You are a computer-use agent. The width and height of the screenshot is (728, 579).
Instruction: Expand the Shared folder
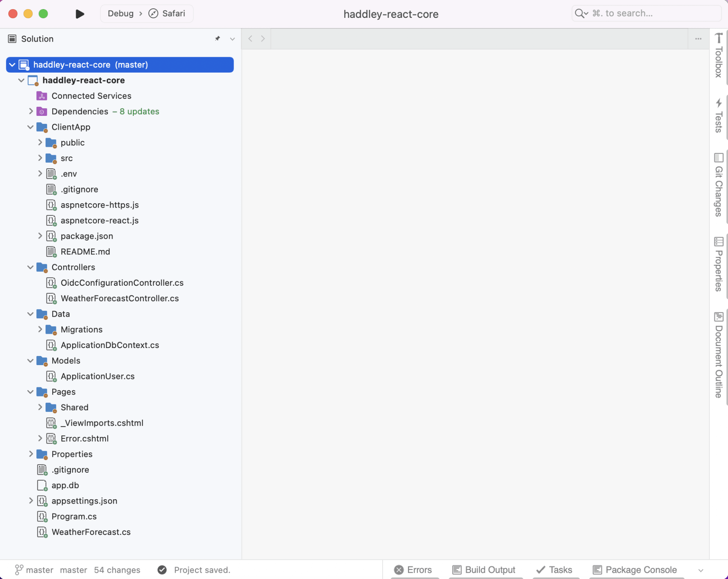40,407
